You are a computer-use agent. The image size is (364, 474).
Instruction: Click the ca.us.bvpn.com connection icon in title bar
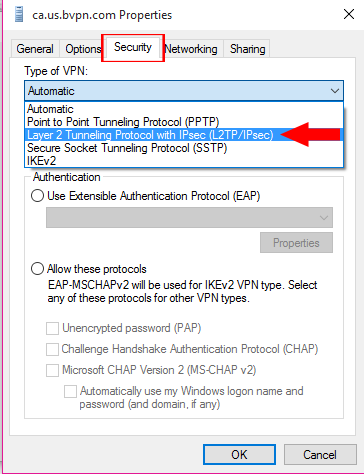19,15
